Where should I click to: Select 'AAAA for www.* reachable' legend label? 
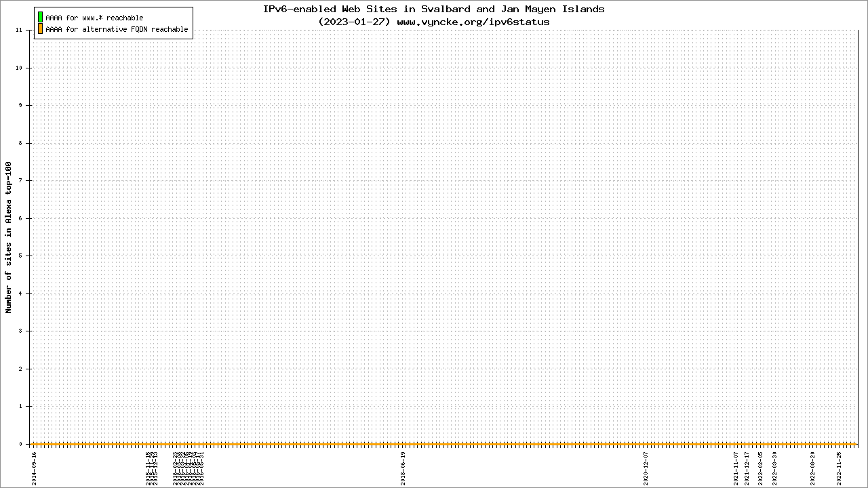point(94,18)
